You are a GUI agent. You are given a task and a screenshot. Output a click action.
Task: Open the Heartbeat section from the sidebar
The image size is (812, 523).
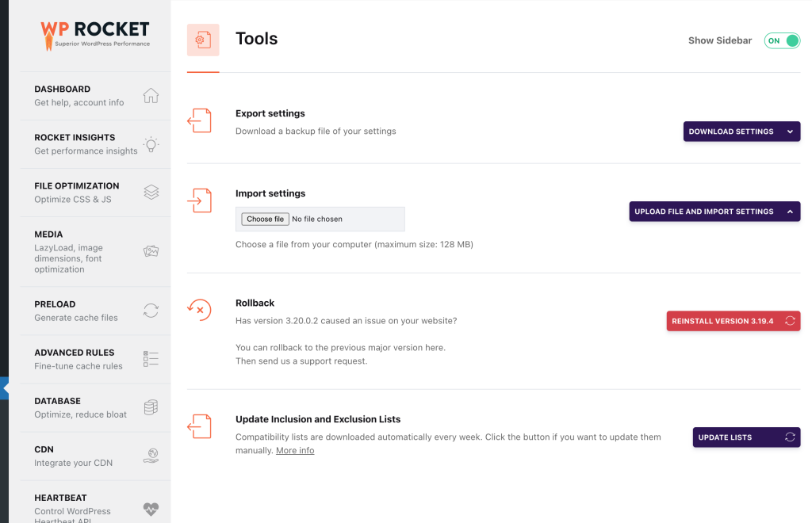[x=61, y=497]
